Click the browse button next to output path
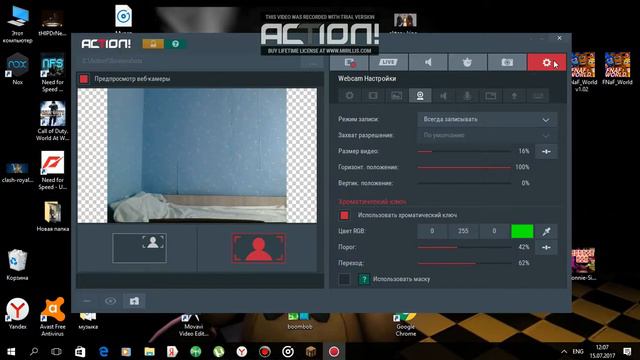The width and height of the screenshot is (640, 360). pos(313,61)
